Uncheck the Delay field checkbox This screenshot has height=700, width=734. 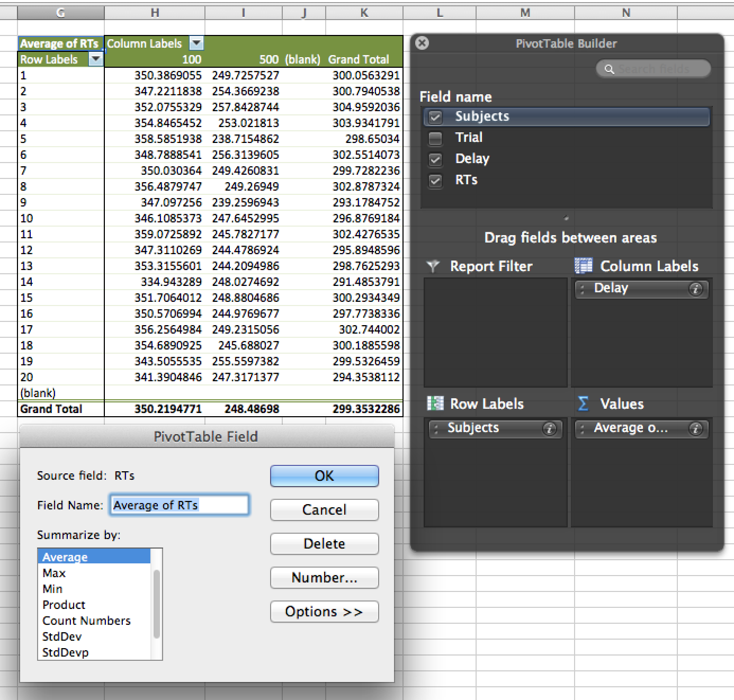(435, 159)
